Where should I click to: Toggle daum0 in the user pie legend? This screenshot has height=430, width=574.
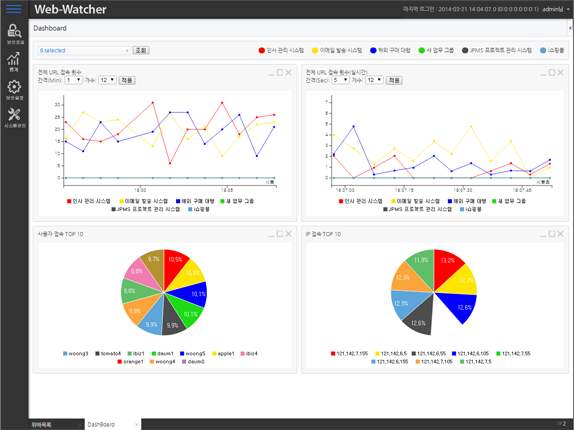tap(193, 362)
